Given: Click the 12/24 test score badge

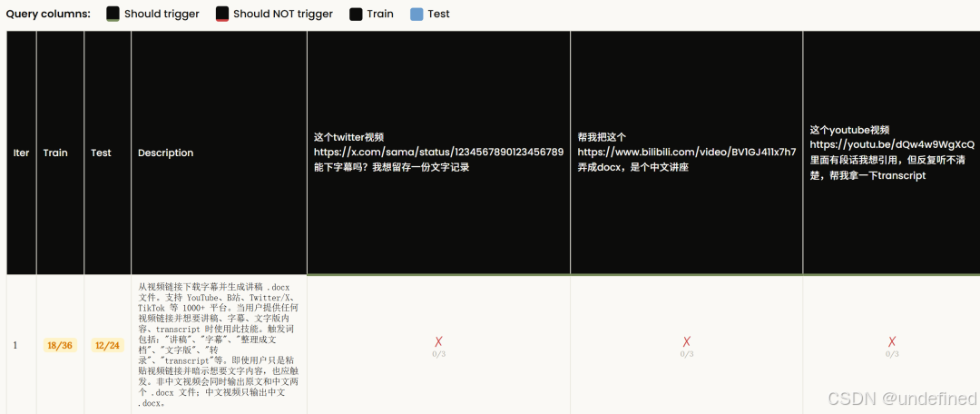Looking at the screenshot, I should pyautogui.click(x=107, y=345).
